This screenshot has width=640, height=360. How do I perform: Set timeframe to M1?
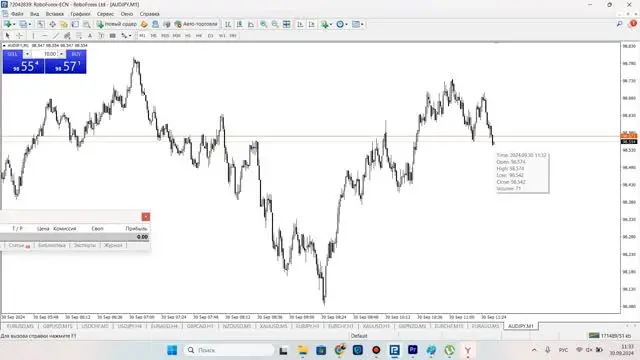pyautogui.click(x=142, y=36)
